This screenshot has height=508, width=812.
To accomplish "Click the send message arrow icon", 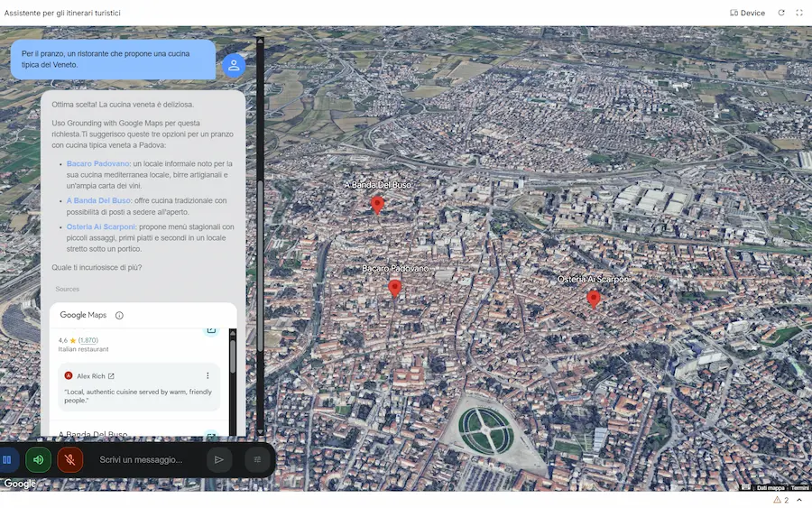I will (217, 459).
